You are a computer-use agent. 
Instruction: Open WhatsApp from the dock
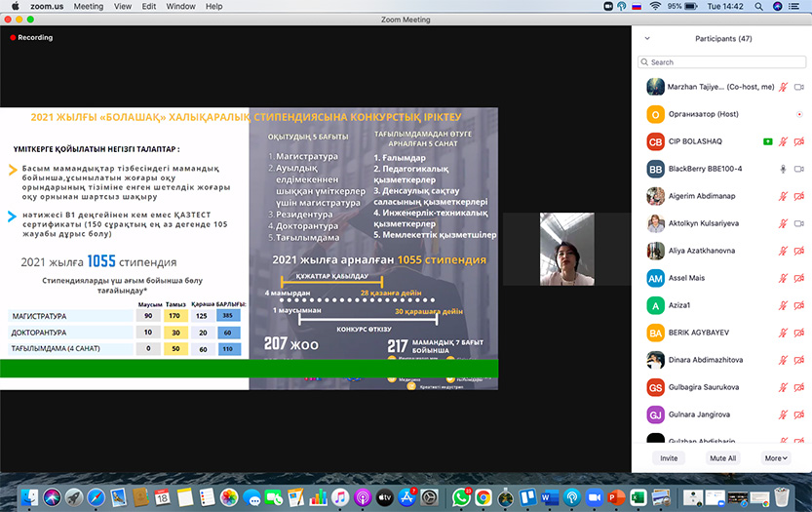click(x=459, y=496)
